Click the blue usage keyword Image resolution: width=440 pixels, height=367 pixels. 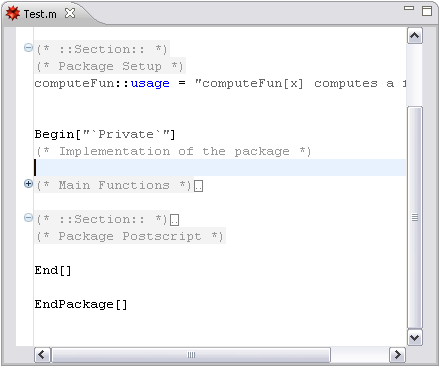pyautogui.click(x=150, y=83)
